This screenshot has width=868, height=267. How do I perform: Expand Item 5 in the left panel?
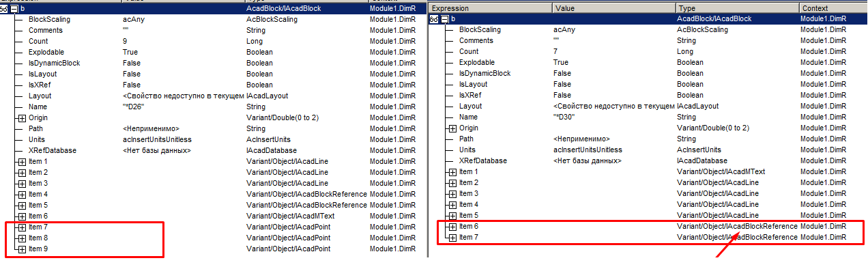click(22, 205)
